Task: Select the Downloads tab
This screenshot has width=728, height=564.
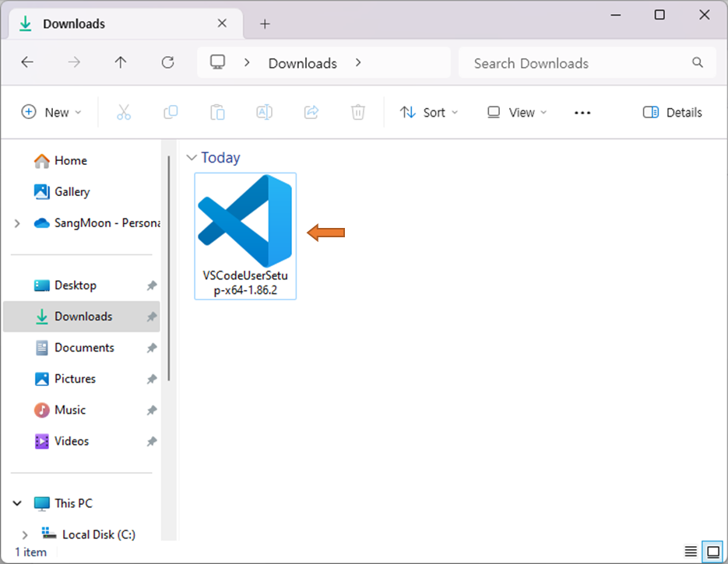Action: pyautogui.click(x=125, y=23)
